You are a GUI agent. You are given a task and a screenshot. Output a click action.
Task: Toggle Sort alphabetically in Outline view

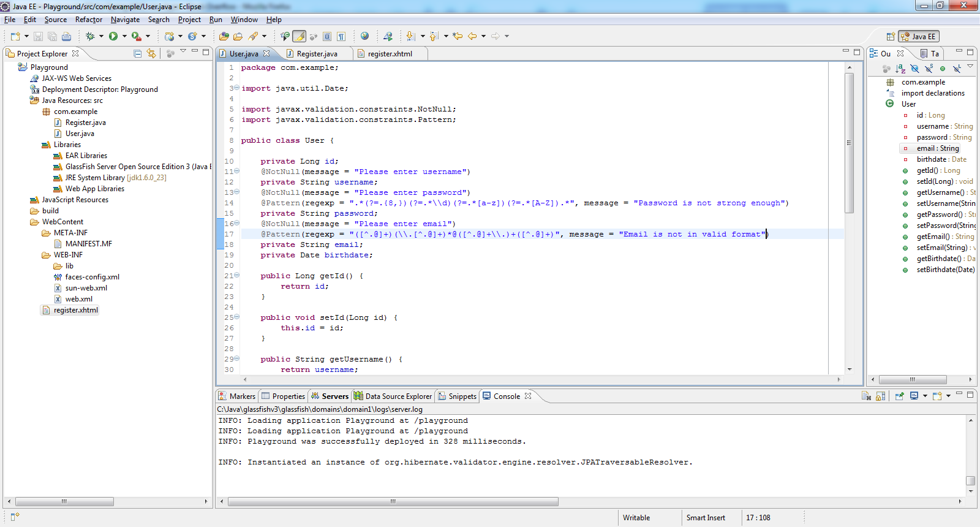(900, 69)
